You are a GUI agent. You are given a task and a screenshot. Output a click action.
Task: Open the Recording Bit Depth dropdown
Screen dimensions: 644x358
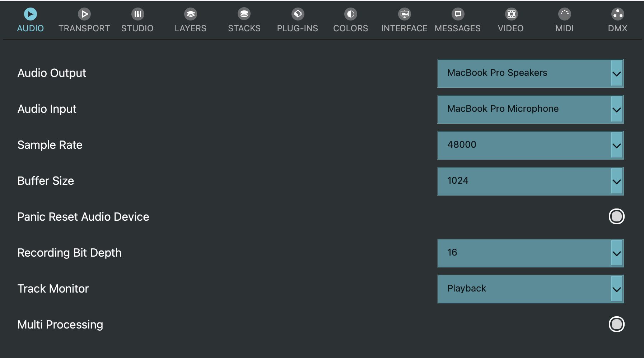[x=530, y=253]
